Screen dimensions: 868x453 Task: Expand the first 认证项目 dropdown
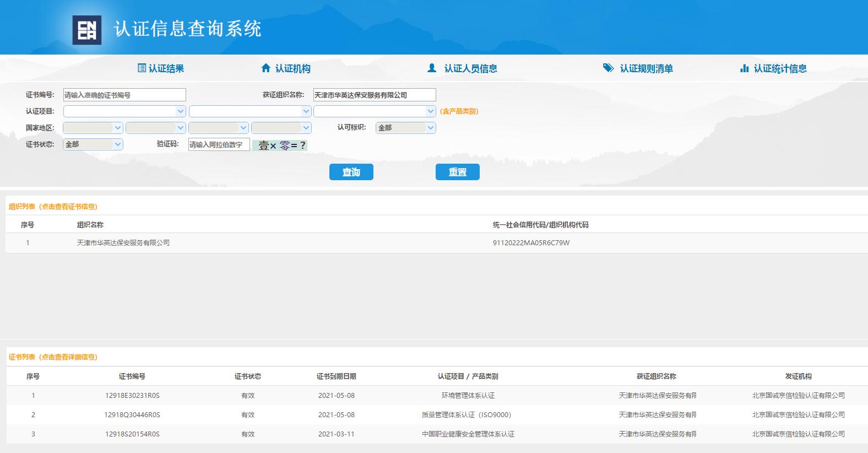124,111
